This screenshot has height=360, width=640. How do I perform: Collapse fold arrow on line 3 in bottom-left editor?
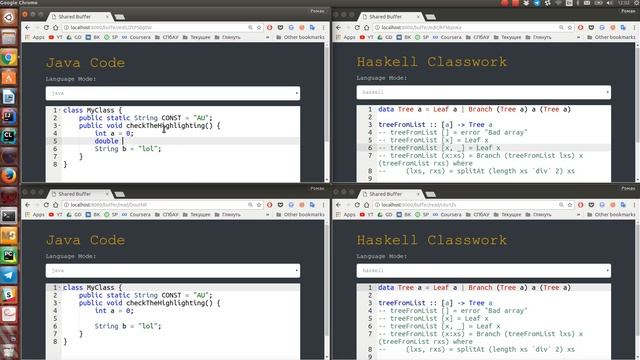pos(60,303)
